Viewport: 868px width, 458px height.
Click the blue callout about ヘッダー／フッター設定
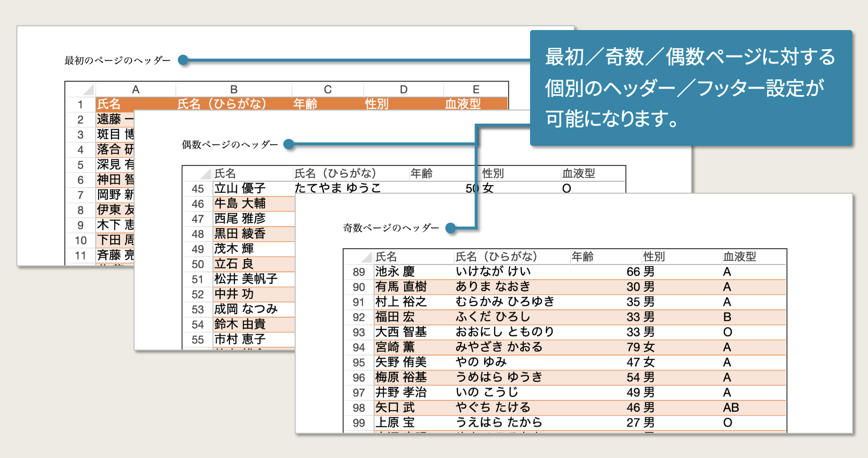[691, 88]
